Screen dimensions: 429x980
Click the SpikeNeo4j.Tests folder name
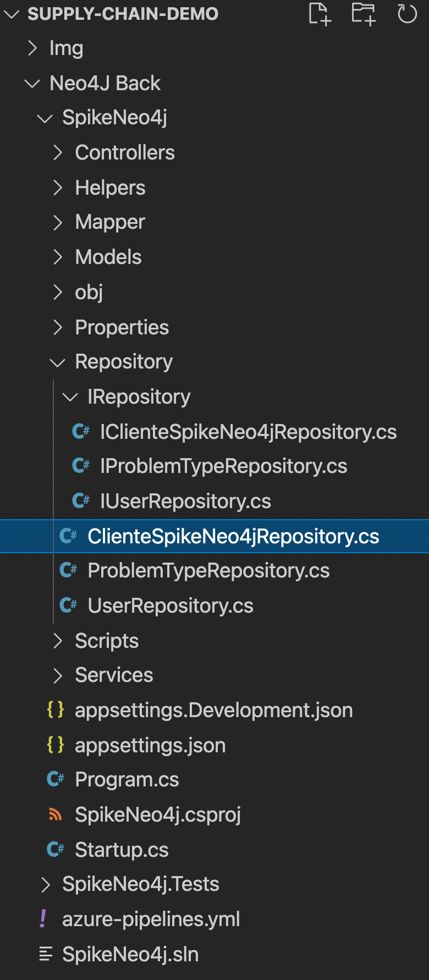click(141, 884)
